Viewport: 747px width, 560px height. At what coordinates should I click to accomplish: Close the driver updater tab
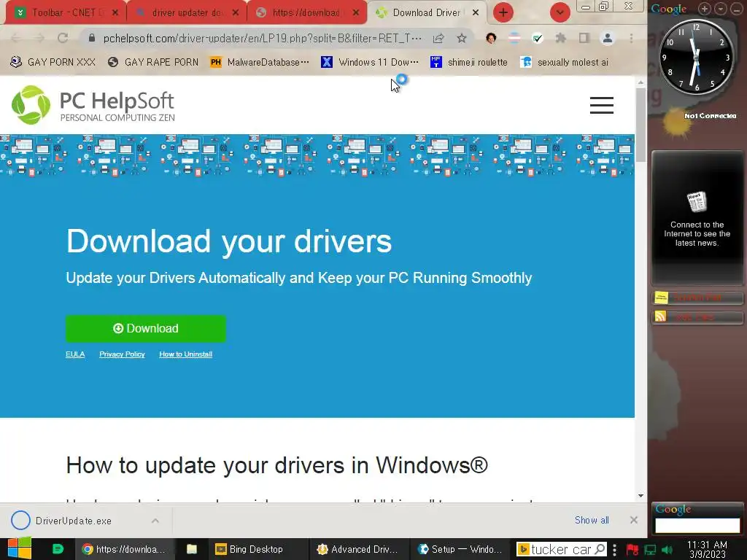[x=236, y=13]
